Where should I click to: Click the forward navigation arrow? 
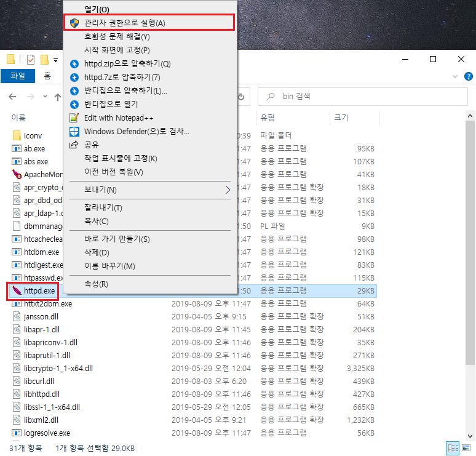(31, 97)
